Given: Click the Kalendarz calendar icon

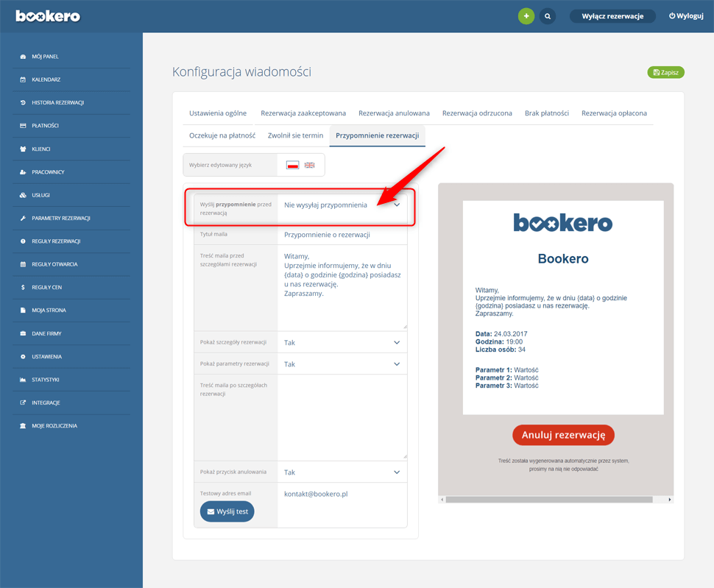Looking at the screenshot, I should tap(23, 79).
